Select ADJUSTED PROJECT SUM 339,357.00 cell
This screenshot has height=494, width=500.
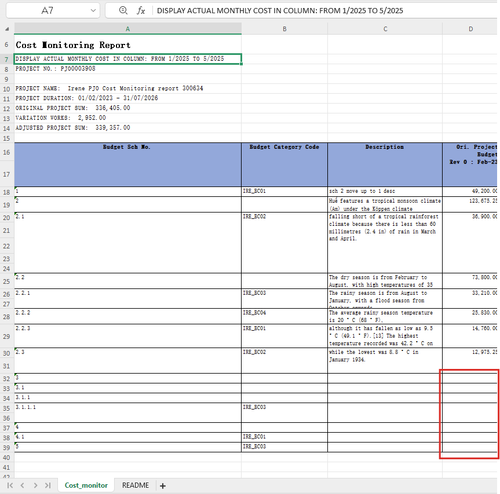click(x=128, y=128)
